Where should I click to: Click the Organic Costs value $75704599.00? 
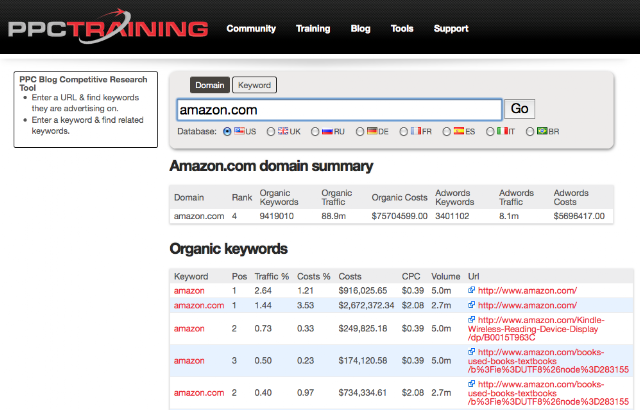coord(399,216)
